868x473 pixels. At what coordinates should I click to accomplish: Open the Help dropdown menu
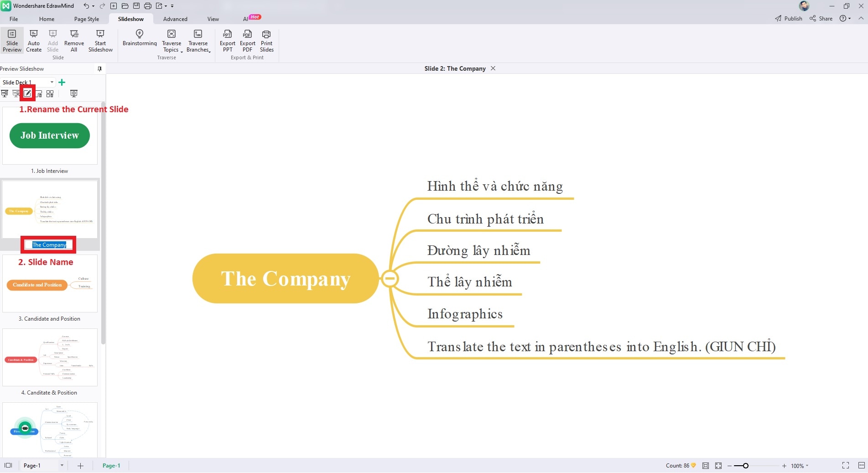click(x=845, y=18)
